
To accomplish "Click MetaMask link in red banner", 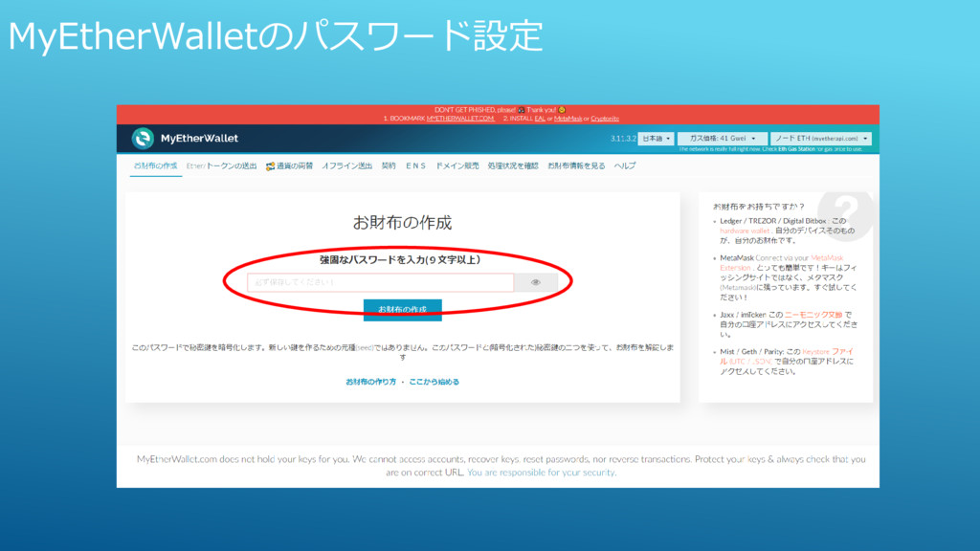I will tap(568, 118).
